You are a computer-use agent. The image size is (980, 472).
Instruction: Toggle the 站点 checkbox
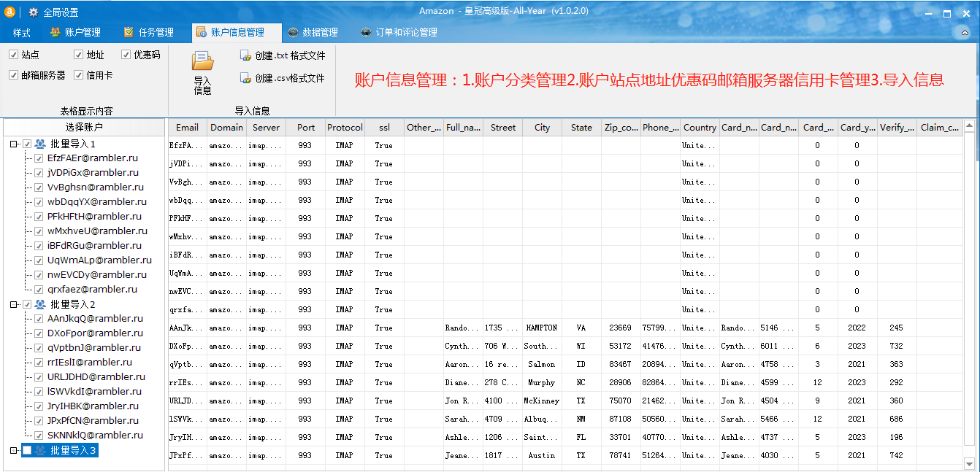13,55
